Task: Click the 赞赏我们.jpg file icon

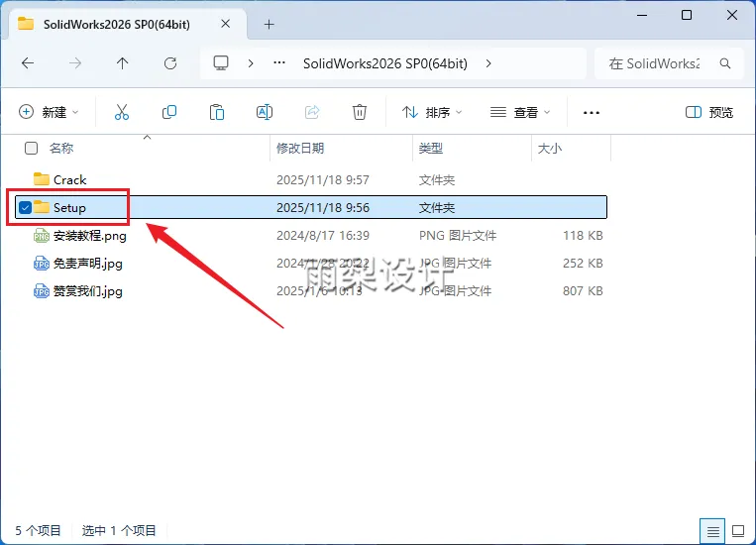Action: pyautogui.click(x=42, y=291)
